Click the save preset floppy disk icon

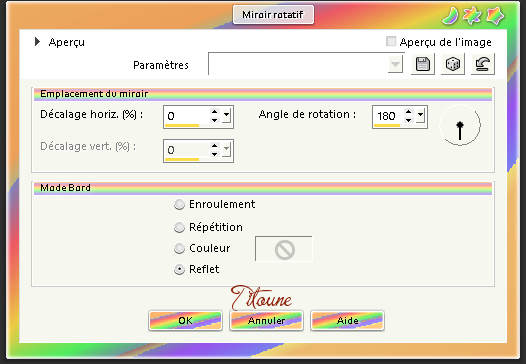coord(423,64)
